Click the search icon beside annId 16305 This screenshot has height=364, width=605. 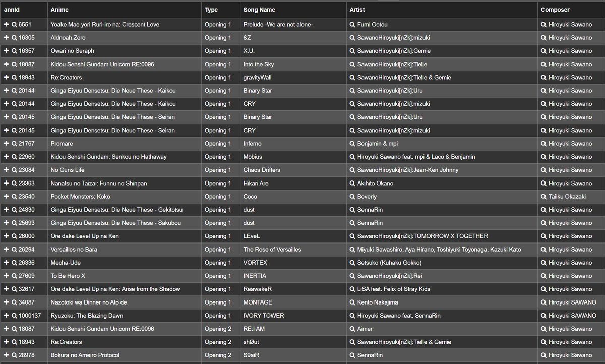pos(14,38)
